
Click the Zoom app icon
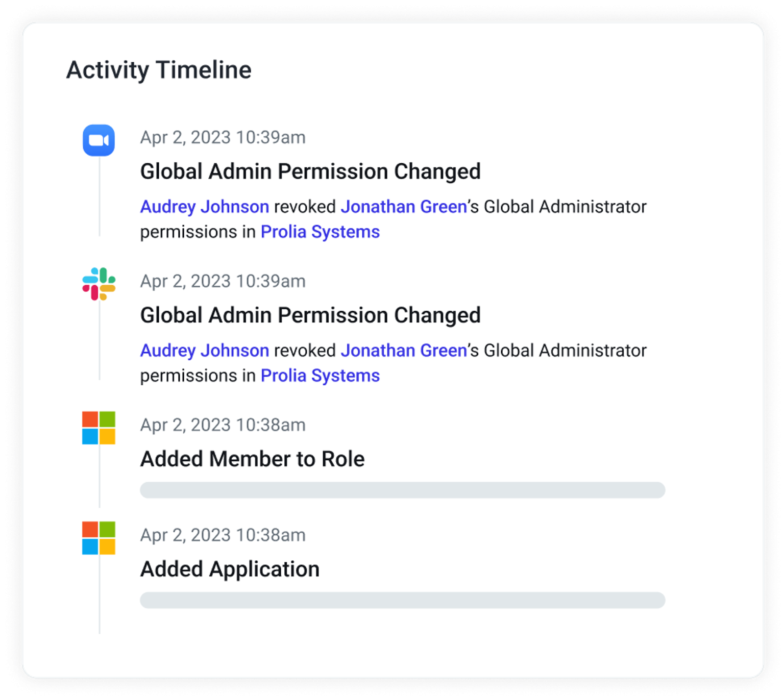pyautogui.click(x=99, y=140)
